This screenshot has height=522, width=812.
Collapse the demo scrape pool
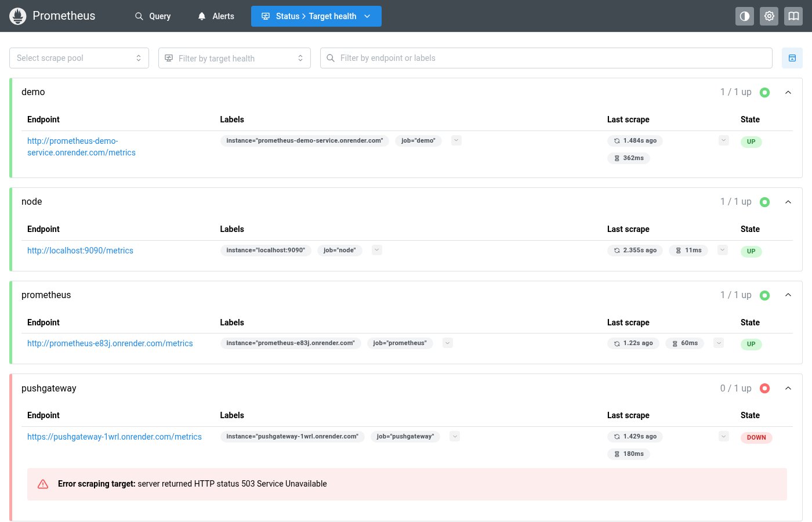788,92
